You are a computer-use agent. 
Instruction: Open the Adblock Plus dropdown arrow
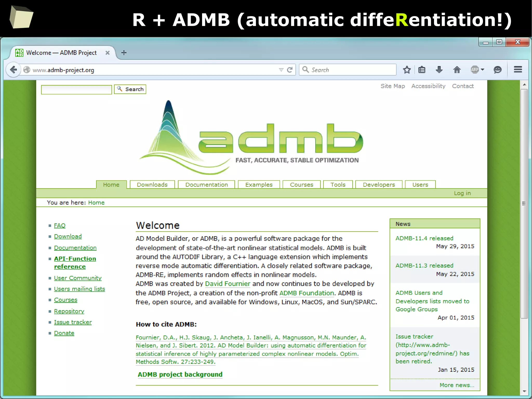pyautogui.click(x=482, y=70)
